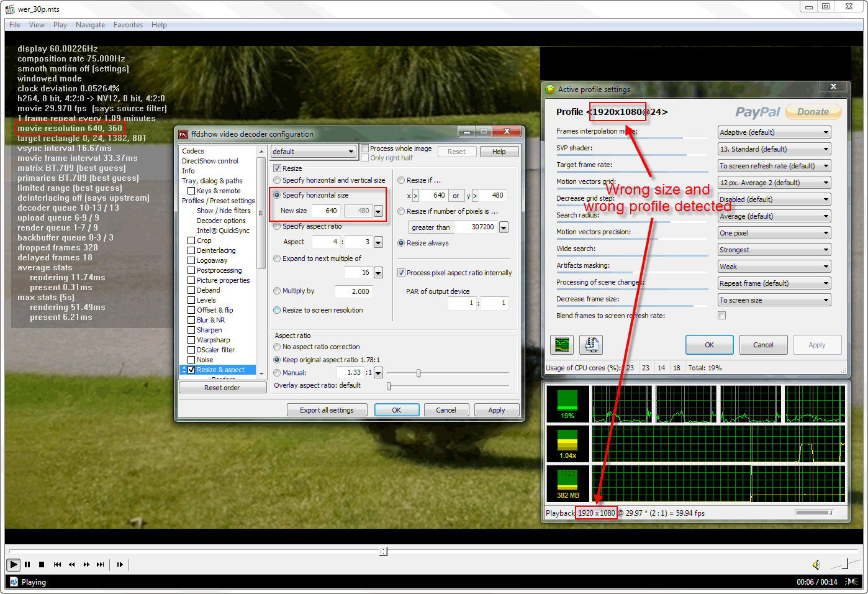This screenshot has width=868, height=594.
Task: Click the frame step button
Action: tap(120, 565)
